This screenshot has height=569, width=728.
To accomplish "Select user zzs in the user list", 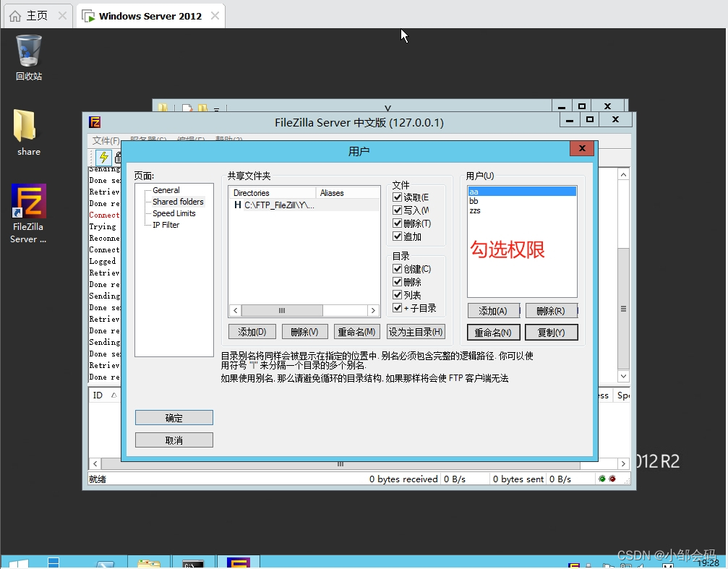I will 522,210.
